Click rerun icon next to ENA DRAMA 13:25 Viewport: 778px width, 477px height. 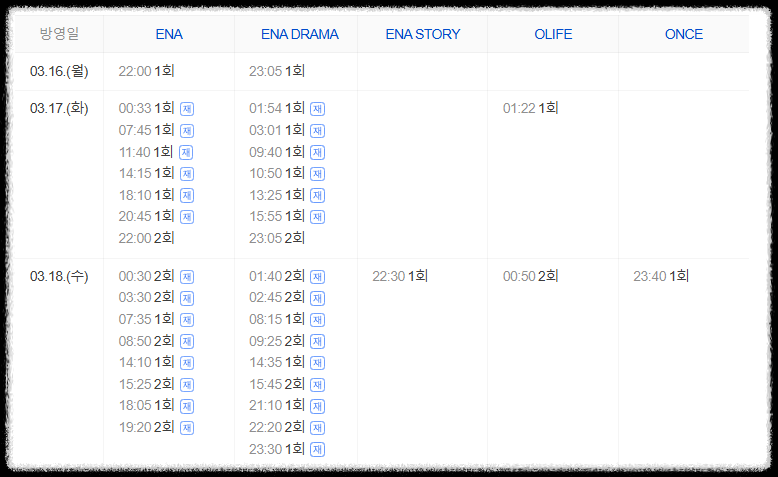pyautogui.click(x=318, y=196)
